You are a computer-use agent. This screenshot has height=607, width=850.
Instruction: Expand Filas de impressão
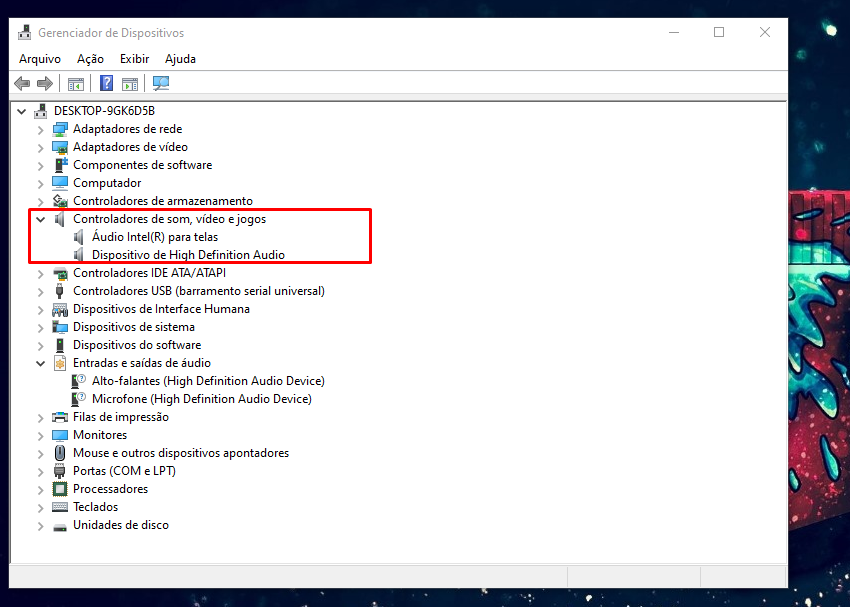click(41, 418)
